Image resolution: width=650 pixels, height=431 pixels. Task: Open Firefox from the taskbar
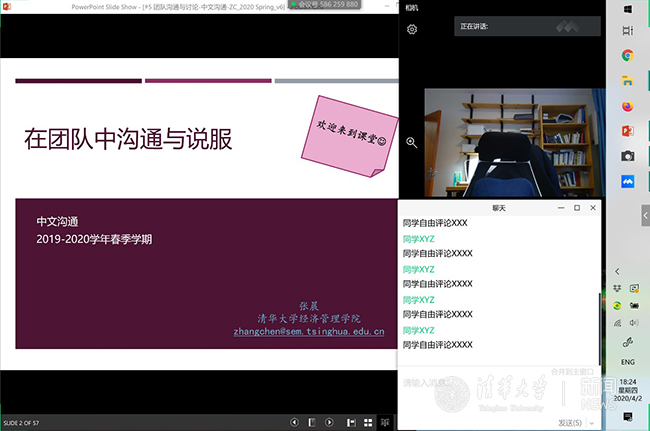pos(627,106)
